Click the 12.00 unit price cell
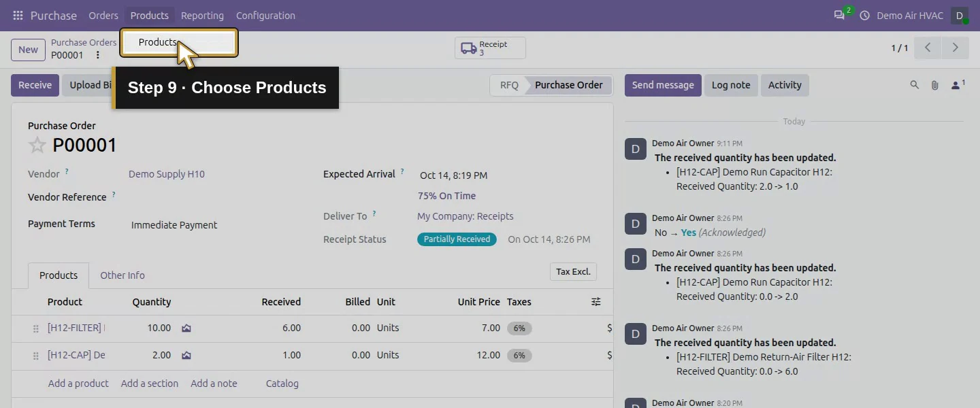The image size is (980, 408). pos(489,355)
